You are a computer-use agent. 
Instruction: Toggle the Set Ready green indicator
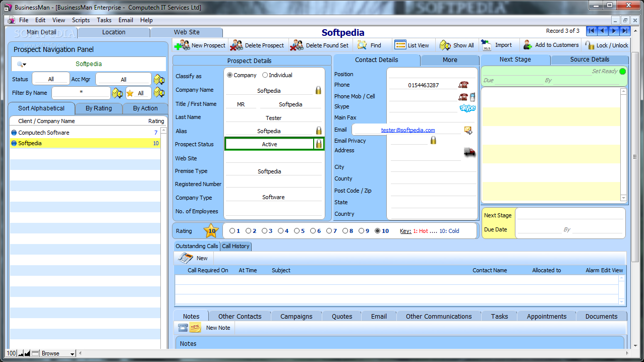(x=622, y=71)
